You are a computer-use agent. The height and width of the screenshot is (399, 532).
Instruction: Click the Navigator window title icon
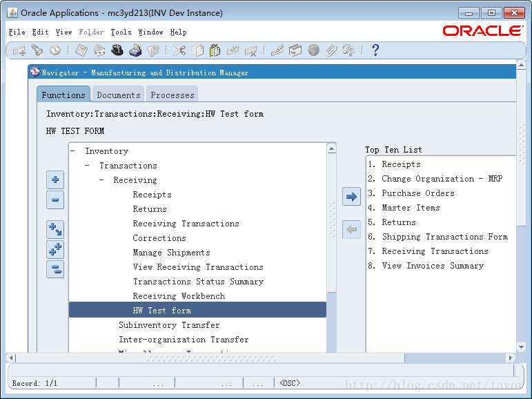point(35,72)
